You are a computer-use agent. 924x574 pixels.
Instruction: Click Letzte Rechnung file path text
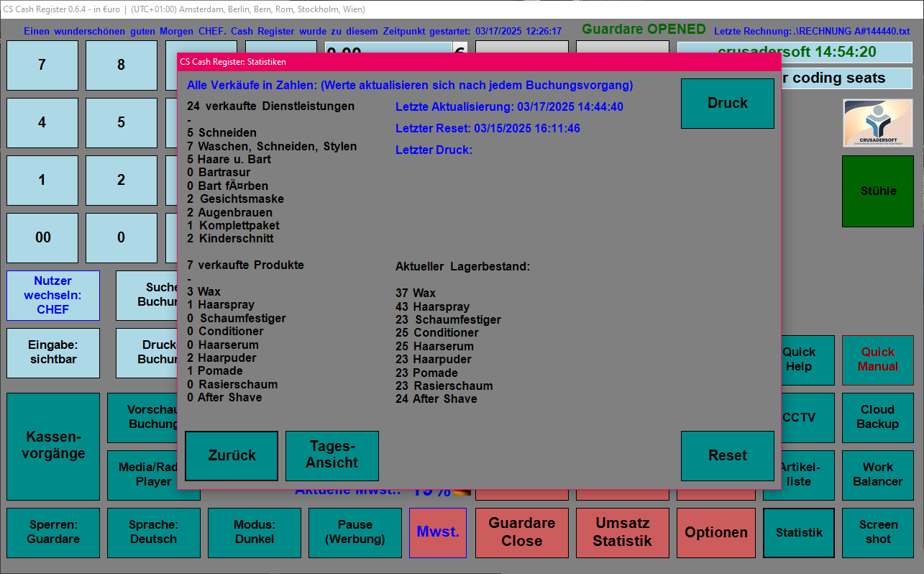pyautogui.click(x=812, y=32)
